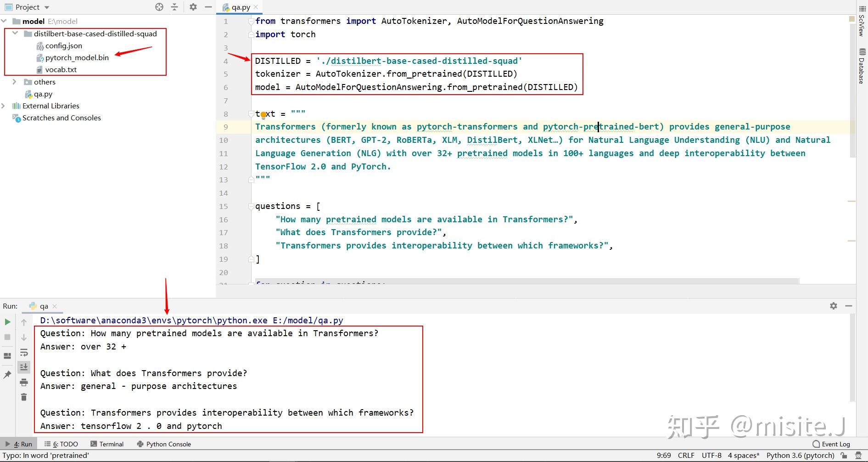Click the line 15 number in gutter

coord(224,206)
